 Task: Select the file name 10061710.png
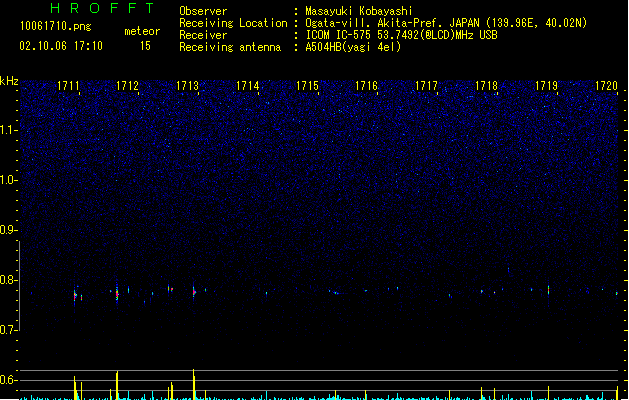56,26
